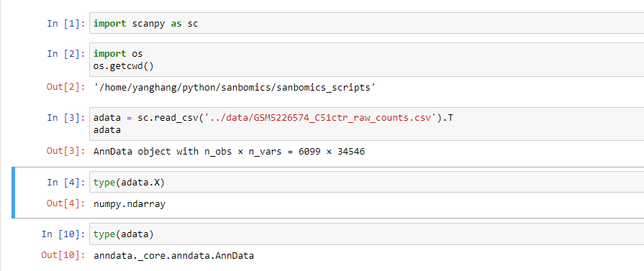The image size is (644, 271).
Task: Click the AnnData object n_obs output text
Action: [230, 152]
